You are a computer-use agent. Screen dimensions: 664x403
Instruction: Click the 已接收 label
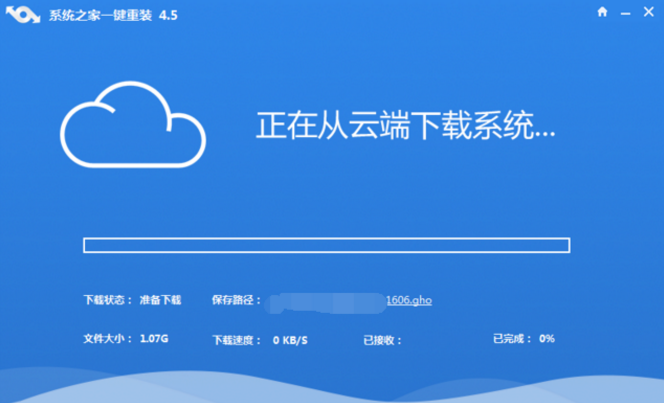pos(382,340)
